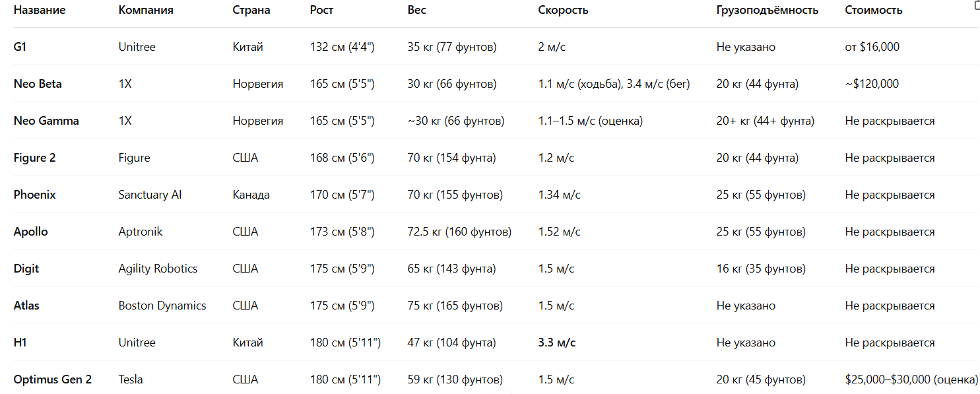Select the Optimus Gen 2 name cell
980x394 pixels.
pyautogui.click(x=53, y=379)
